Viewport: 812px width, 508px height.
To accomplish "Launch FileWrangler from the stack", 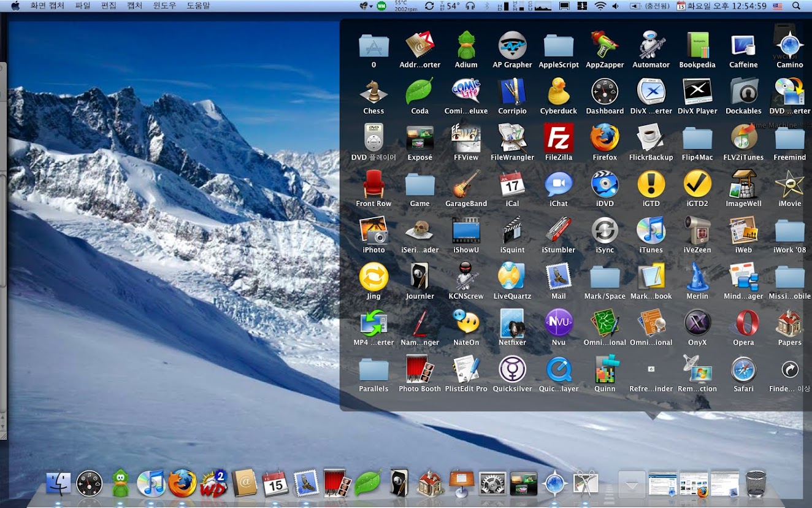I will pyautogui.click(x=512, y=139).
